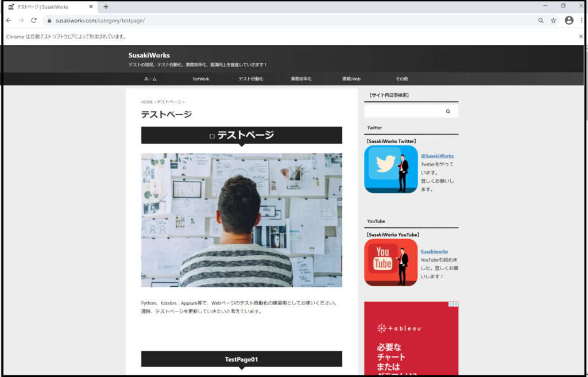Viewport: 588px width, 377px height.
Task: Click the 【SusakiWorks YouTube】 label
Action: [392, 234]
